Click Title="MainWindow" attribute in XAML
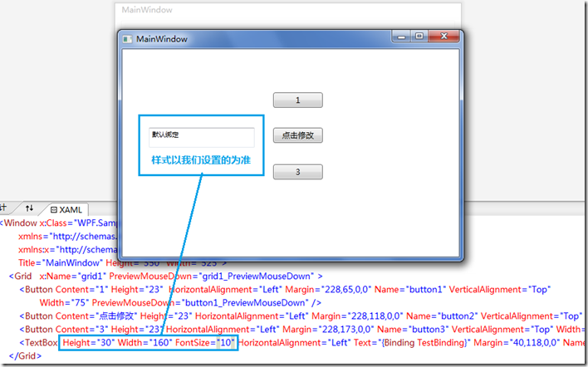The image size is (588, 367). [61, 262]
